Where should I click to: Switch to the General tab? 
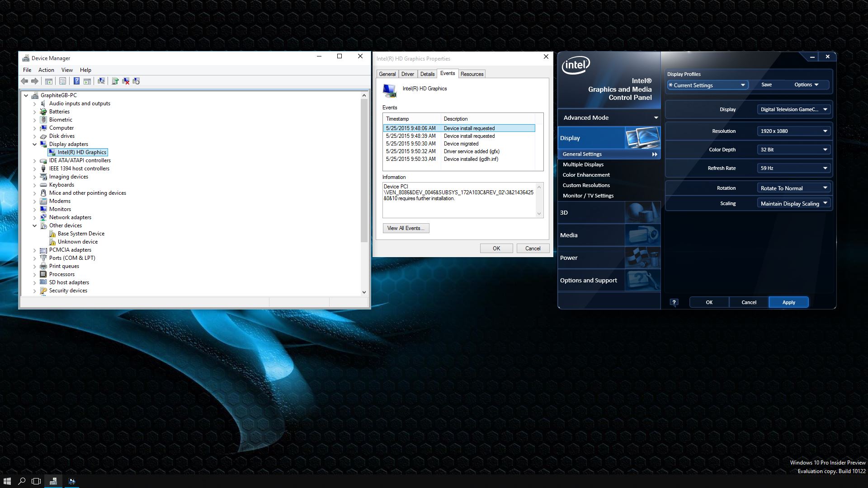tap(387, 74)
